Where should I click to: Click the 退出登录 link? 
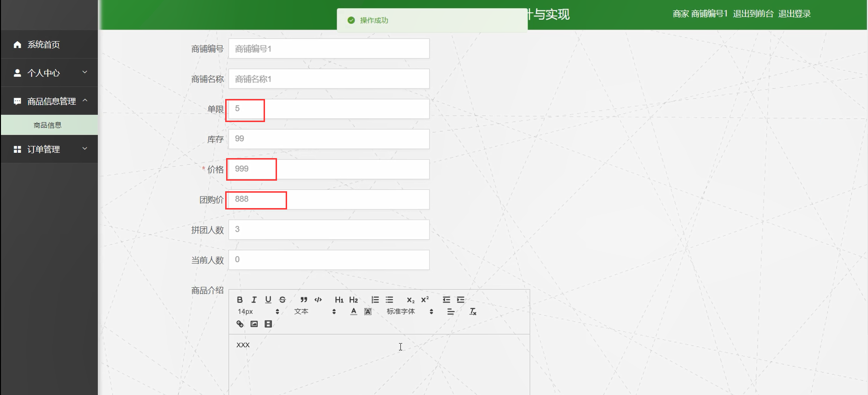click(795, 13)
